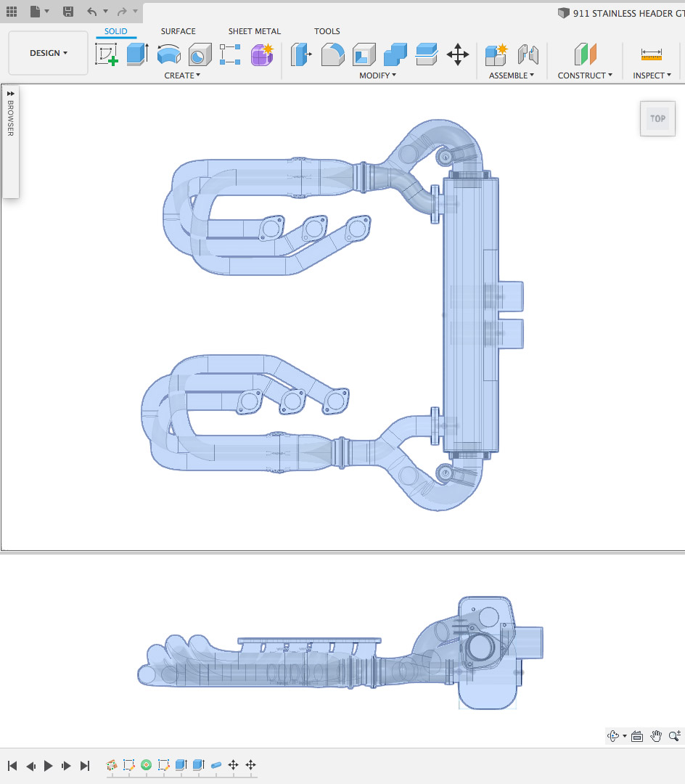Choose the Combine tool
Viewport: 685px width, 784px height.
(395, 54)
